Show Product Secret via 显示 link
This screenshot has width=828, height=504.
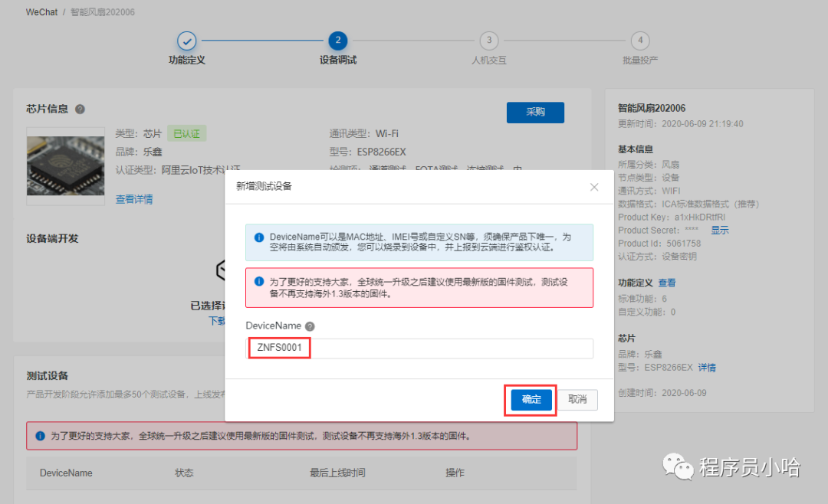(719, 230)
